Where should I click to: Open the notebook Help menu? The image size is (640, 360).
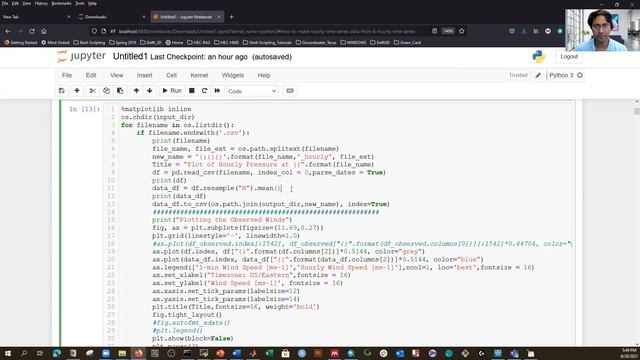pos(264,76)
